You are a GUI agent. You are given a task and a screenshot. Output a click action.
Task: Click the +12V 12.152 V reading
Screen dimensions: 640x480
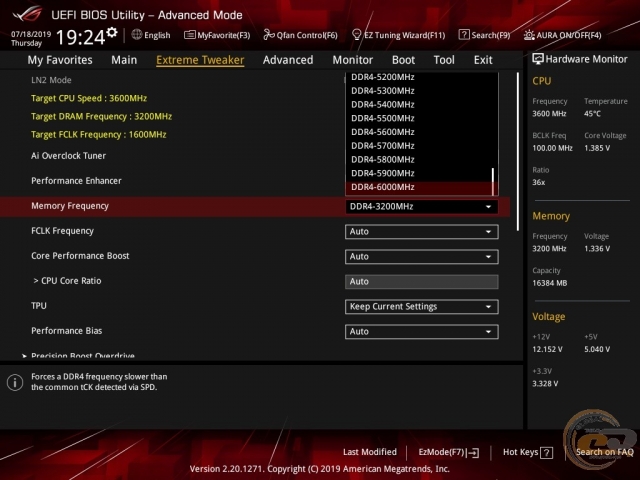[x=547, y=349]
